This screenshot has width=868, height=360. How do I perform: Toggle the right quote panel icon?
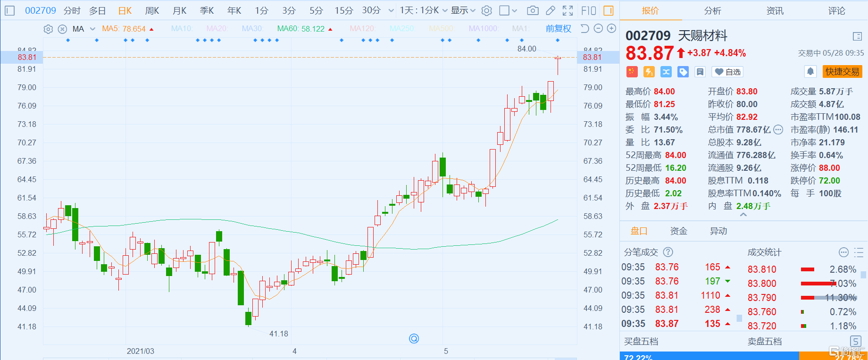[x=609, y=10]
